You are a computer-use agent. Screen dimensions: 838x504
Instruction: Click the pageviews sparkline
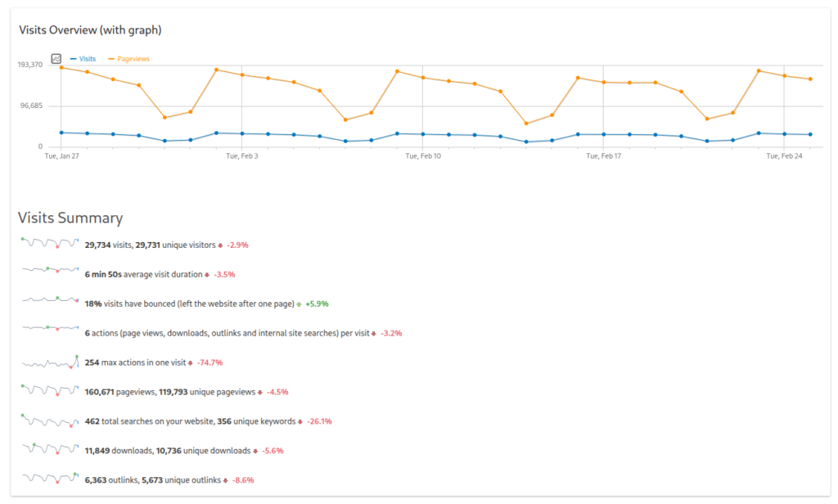tap(49, 391)
